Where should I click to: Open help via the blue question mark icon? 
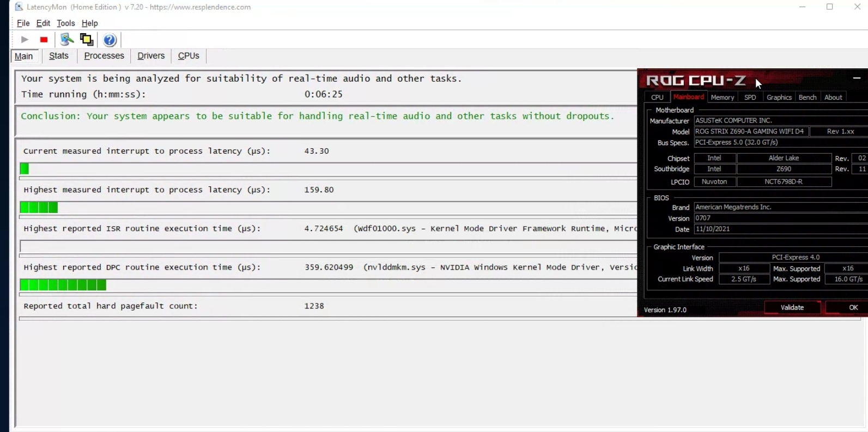(110, 40)
